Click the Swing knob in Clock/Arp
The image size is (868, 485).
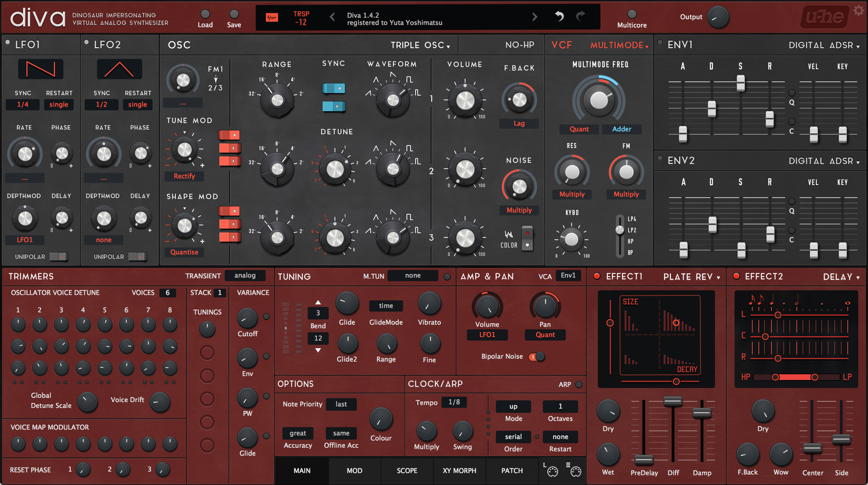coord(463,431)
